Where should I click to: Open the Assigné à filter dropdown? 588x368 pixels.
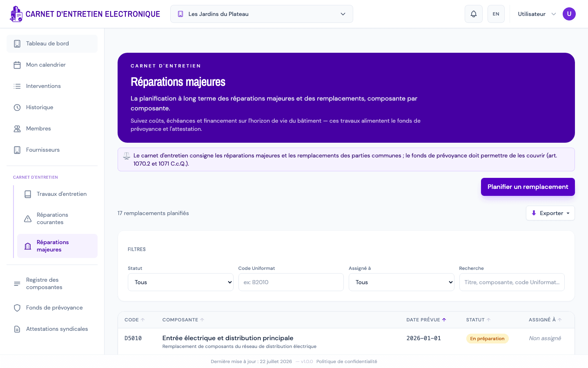[x=401, y=282]
